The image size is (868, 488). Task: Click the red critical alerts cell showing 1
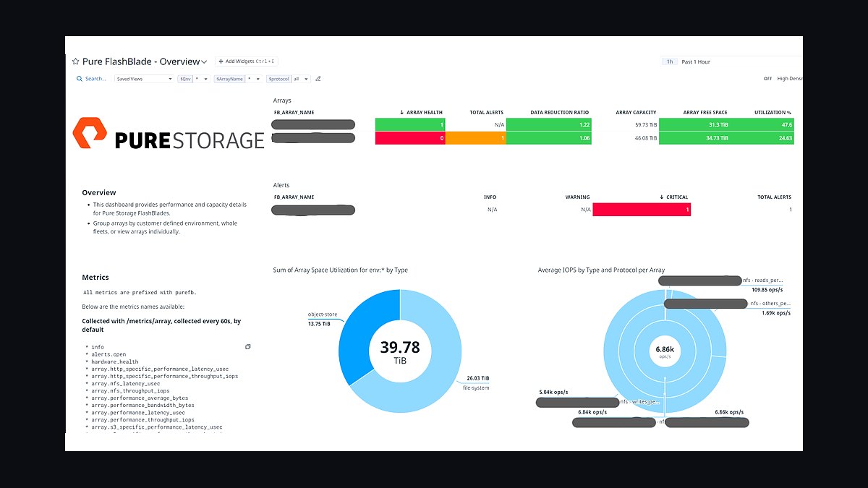642,210
